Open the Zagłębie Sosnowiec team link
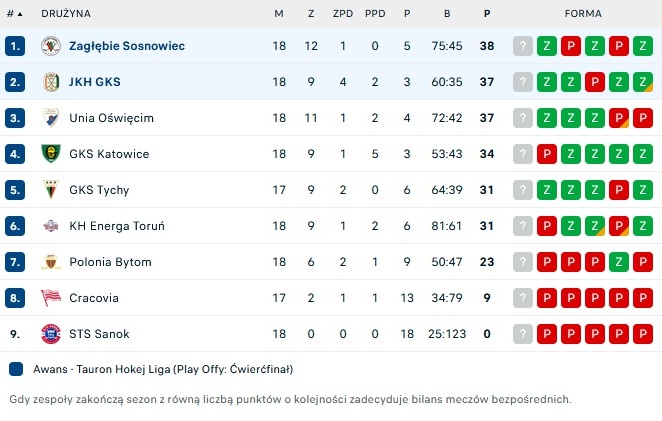This screenshot has width=662, height=421. point(127,46)
